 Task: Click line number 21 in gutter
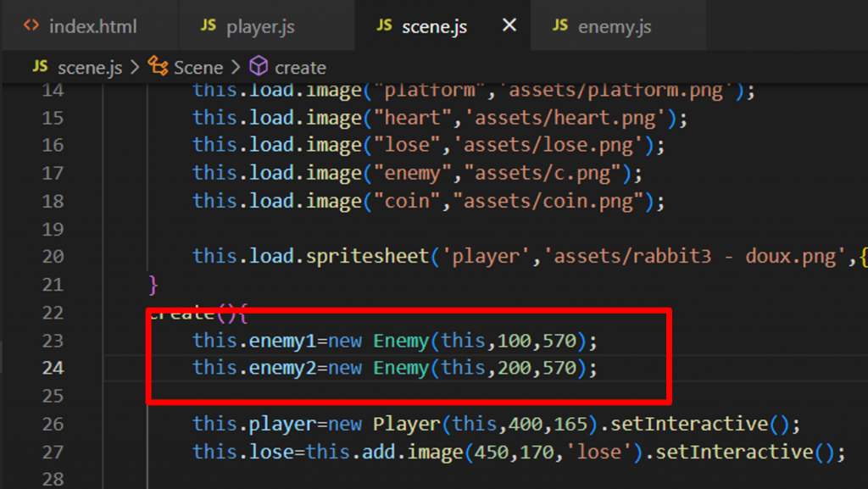[x=53, y=285]
